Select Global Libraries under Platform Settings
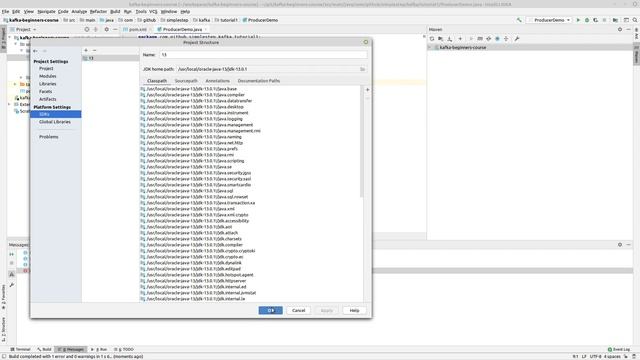This screenshot has width=640, height=360. (55, 122)
